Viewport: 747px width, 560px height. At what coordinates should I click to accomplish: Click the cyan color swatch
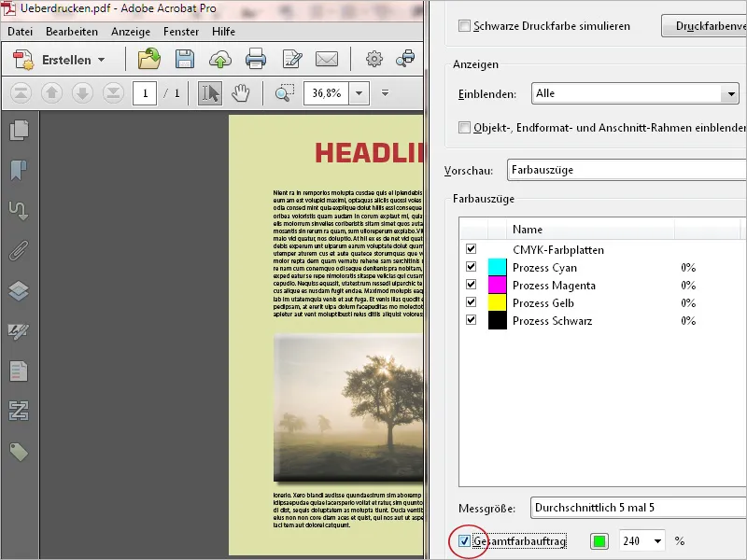pos(498,267)
